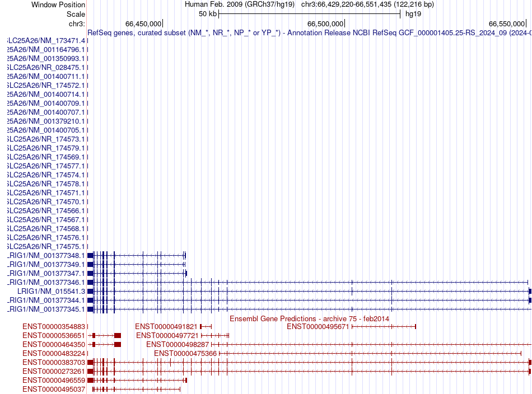Screen dimensions: 532x394
Task: Click the 66,500,000 ruler position
Action: [325, 24]
